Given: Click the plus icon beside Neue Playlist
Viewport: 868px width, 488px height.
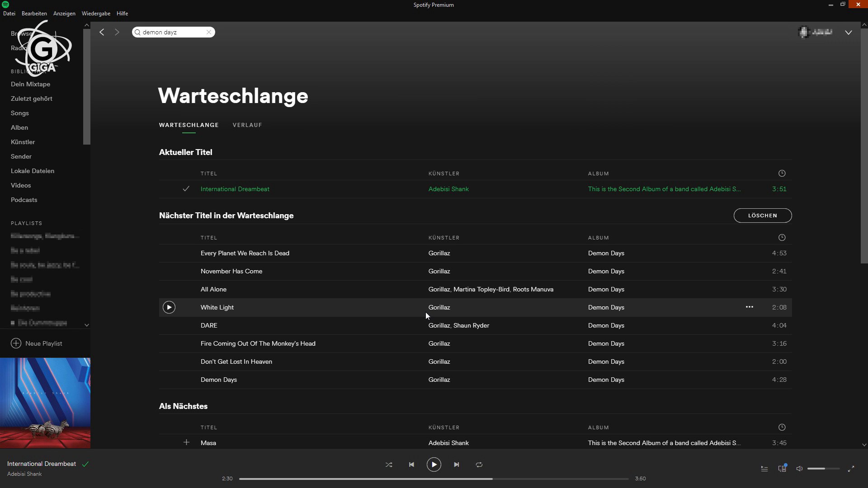Looking at the screenshot, I should click(x=16, y=343).
